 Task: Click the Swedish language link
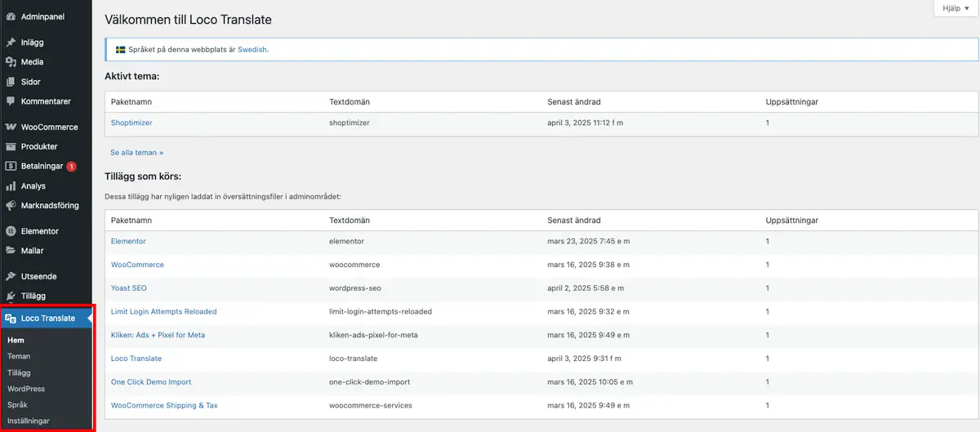252,49
